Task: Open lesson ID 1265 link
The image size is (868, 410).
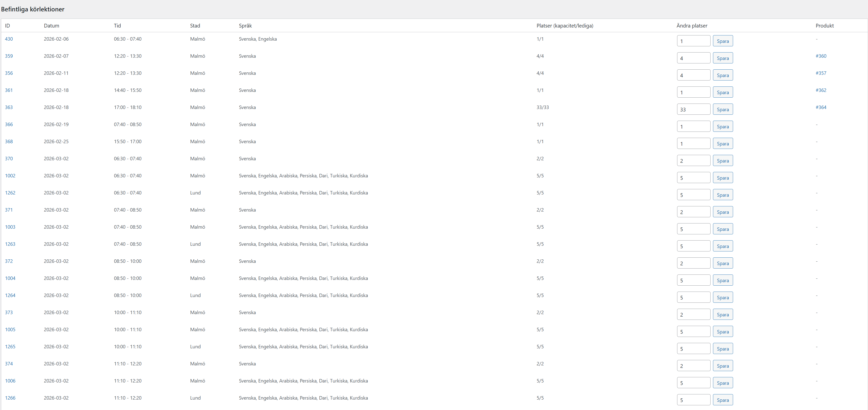Action: tap(10, 347)
